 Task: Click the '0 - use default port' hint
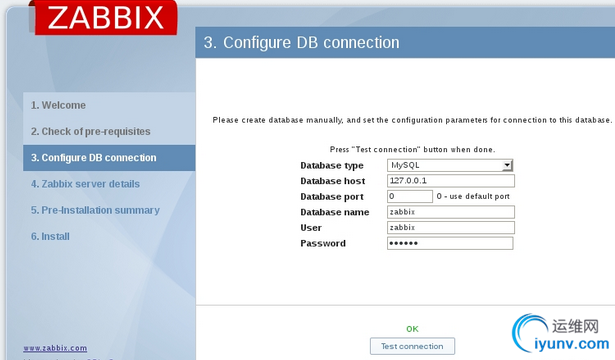tap(473, 196)
